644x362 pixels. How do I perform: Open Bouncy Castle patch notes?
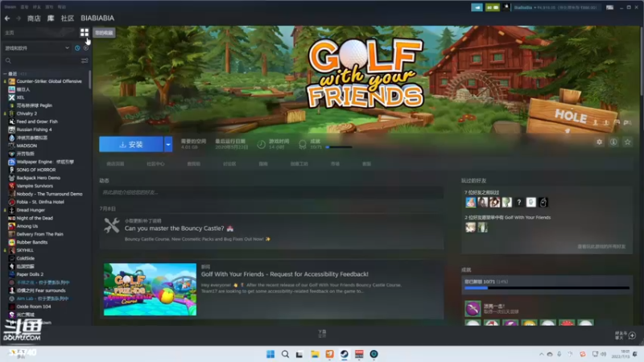coord(271,232)
